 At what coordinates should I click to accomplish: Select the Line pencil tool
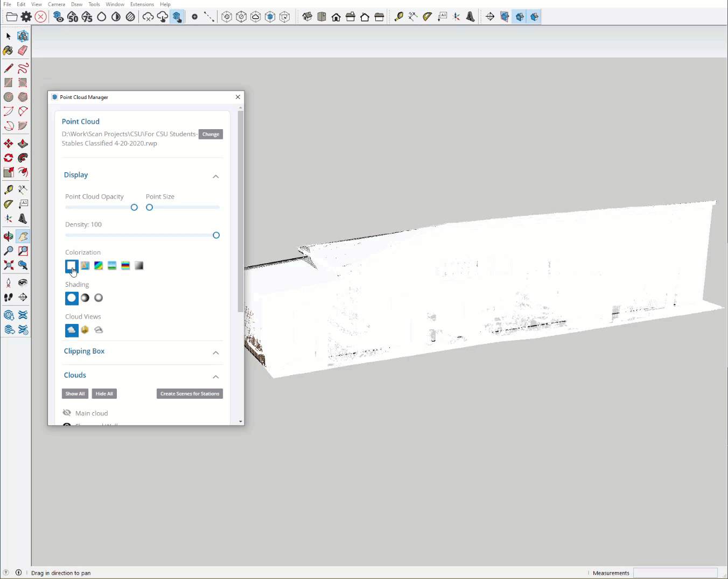(9, 68)
